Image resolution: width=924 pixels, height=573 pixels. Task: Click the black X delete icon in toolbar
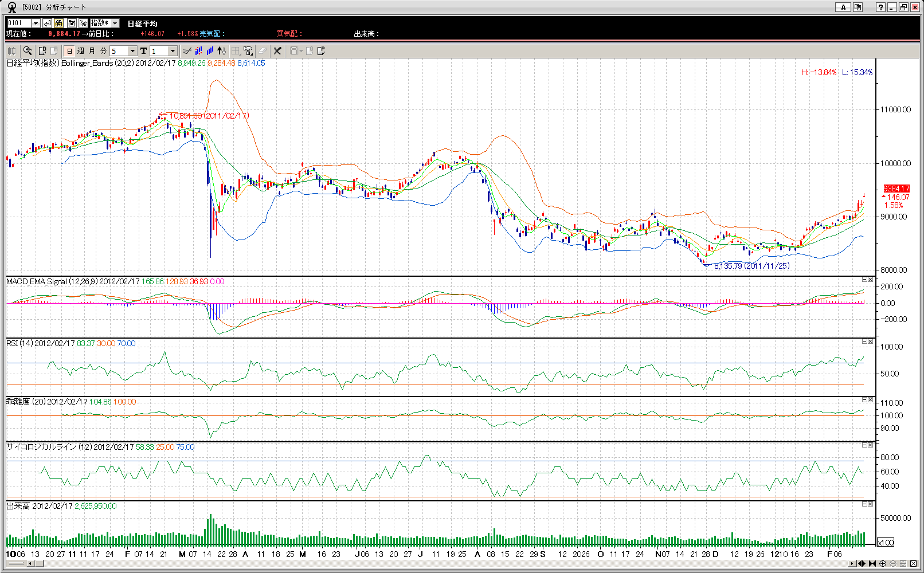(x=277, y=51)
